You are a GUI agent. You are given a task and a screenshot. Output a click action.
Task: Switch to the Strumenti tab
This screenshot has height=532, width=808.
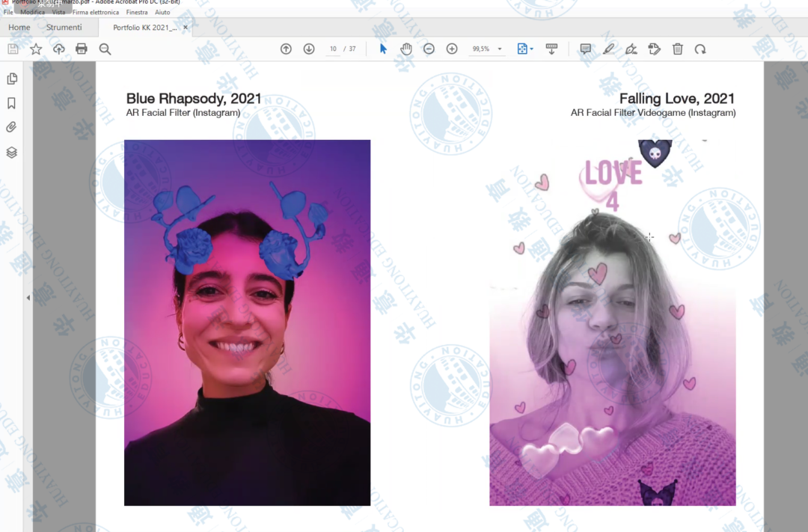point(64,28)
